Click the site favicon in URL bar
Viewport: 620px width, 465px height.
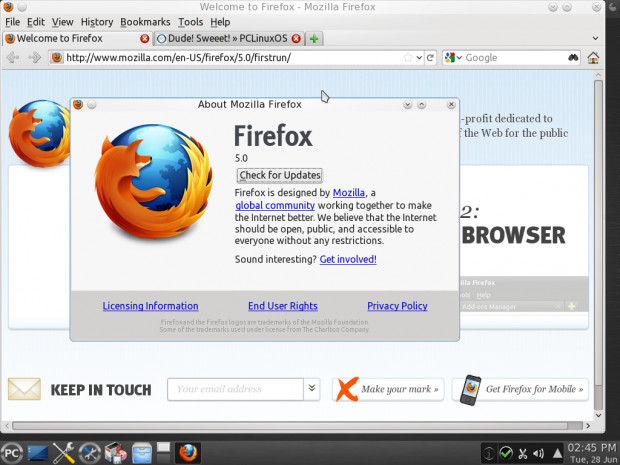point(57,58)
